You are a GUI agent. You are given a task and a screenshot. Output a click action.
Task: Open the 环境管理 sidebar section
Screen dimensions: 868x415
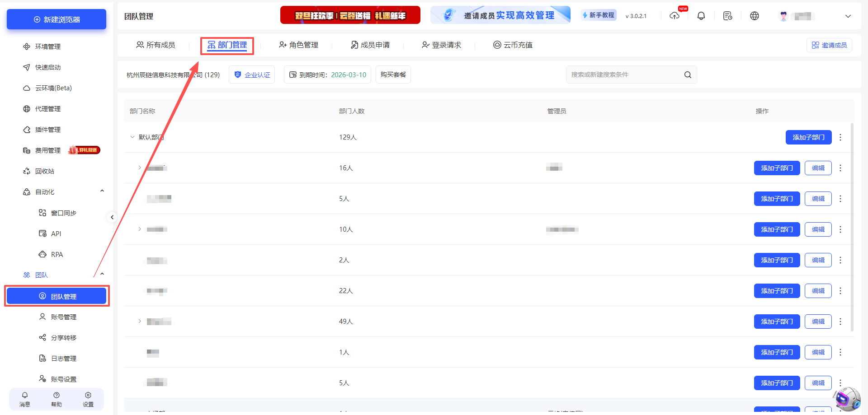pos(48,46)
